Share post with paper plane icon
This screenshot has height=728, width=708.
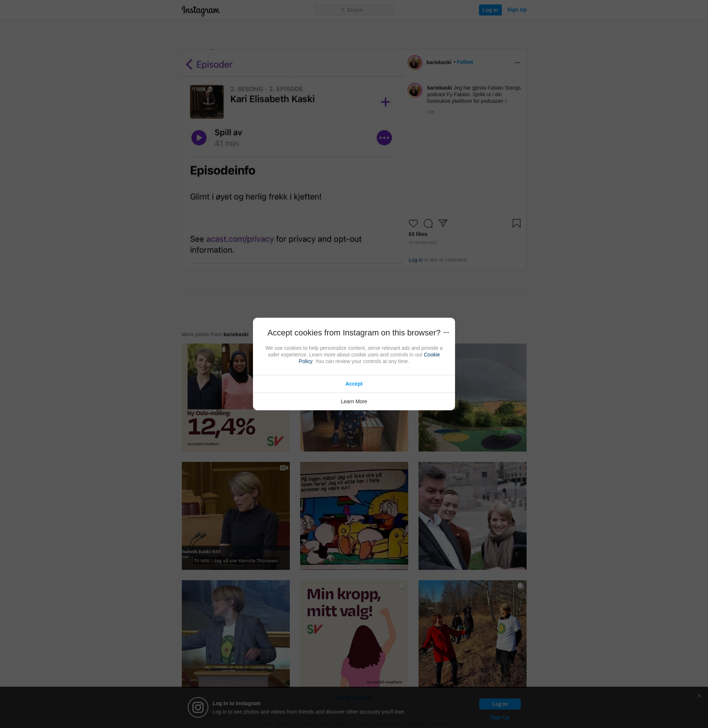coord(442,223)
